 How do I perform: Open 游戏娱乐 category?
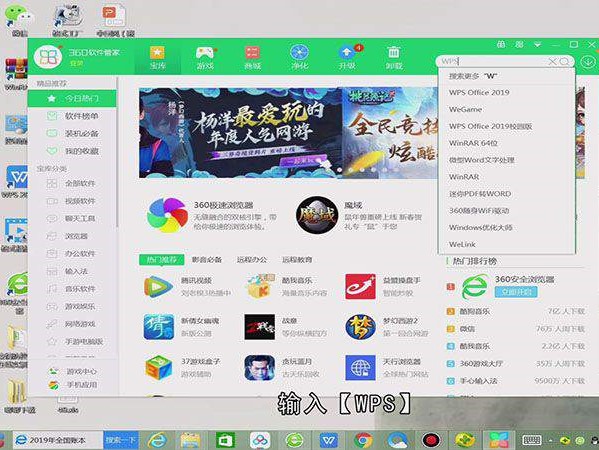[72, 306]
